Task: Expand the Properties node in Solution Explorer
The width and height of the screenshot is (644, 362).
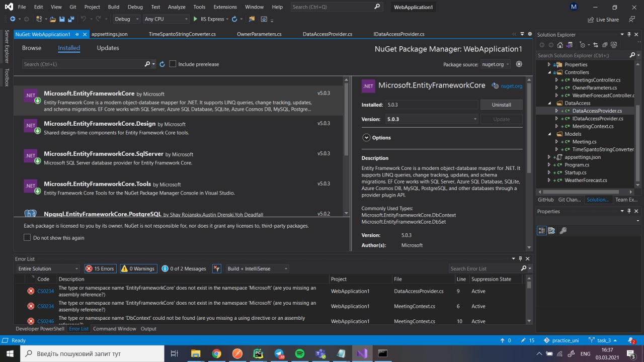Action: tap(549, 65)
